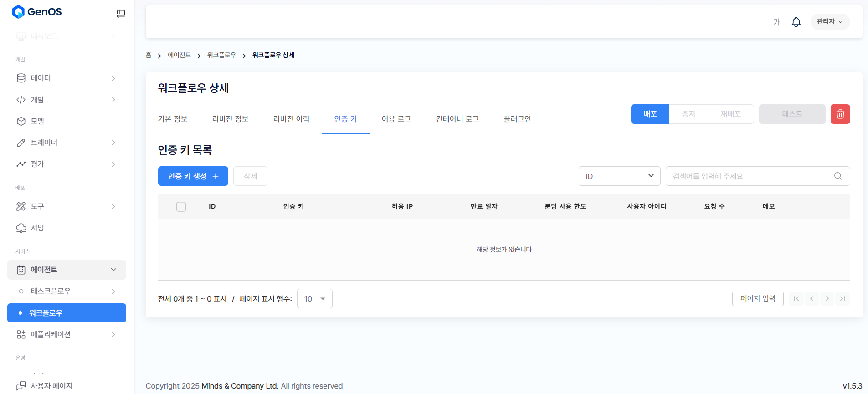Click the GenOS logo
The height and width of the screenshot is (394, 868).
coord(37,12)
